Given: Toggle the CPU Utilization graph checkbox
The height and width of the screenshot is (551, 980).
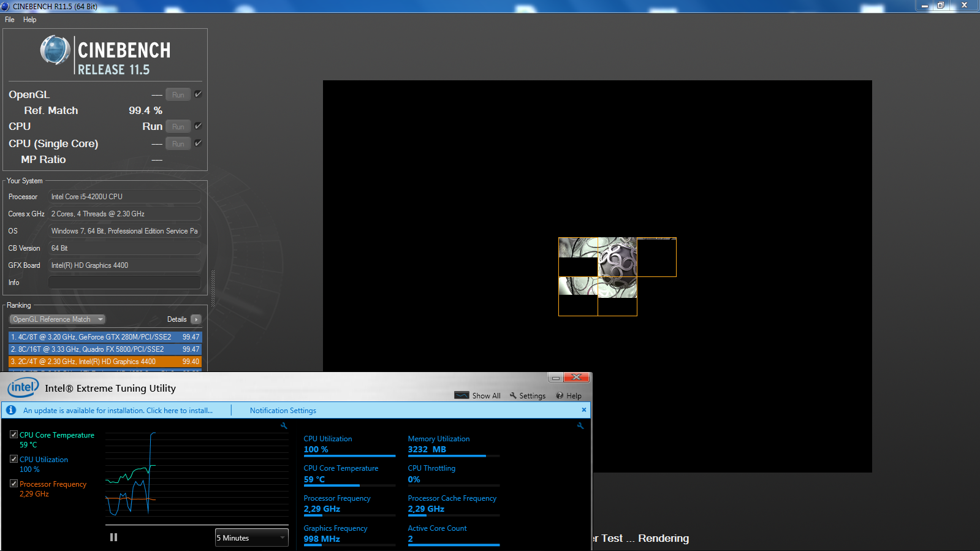Looking at the screenshot, I should pos(13,459).
